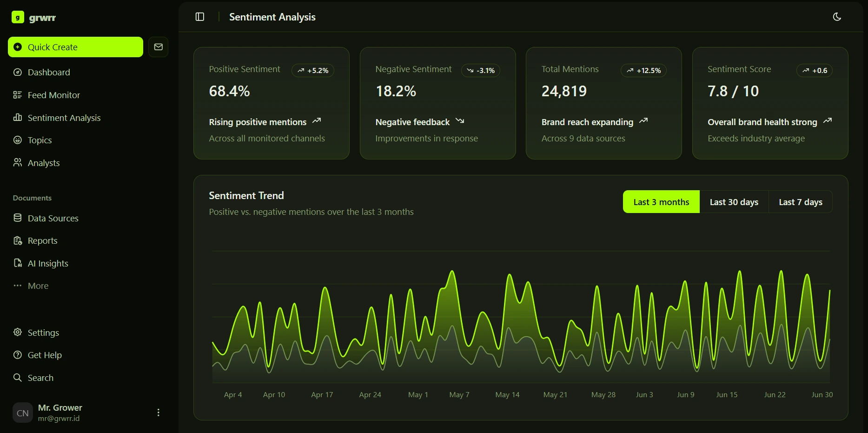Select the Last 7 days range
The height and width of the screenshot is (433, 868).
[800, 202]
